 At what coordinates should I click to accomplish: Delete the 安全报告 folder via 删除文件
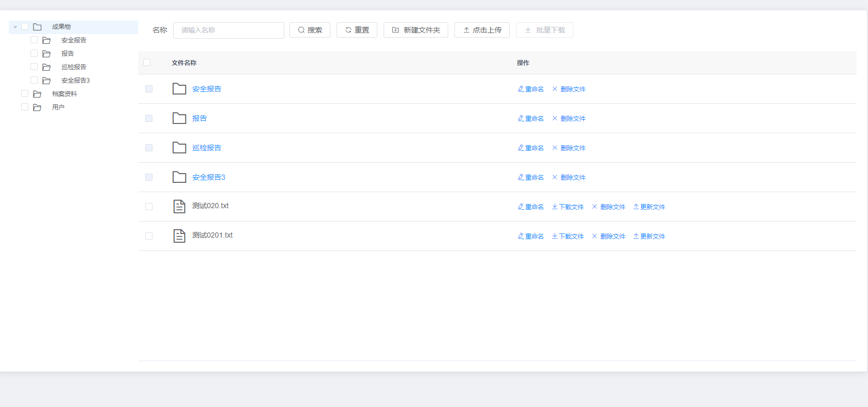(x=569, y=89)
